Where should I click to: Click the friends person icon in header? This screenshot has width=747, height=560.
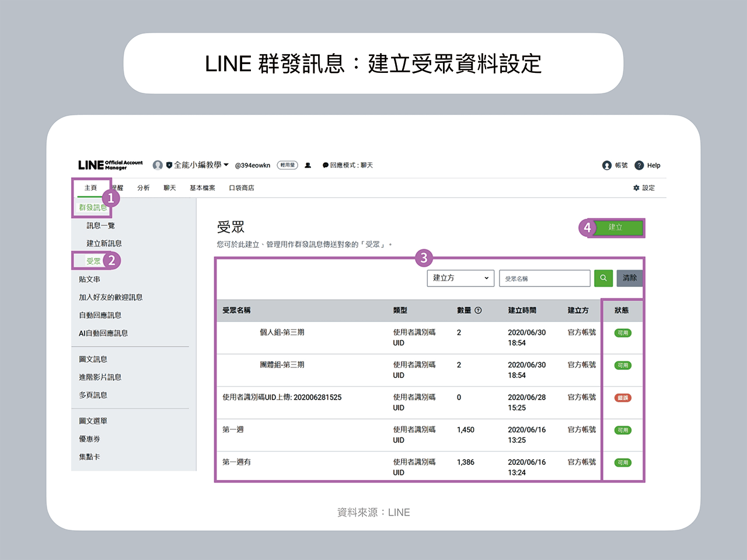(x=308, y=165)
